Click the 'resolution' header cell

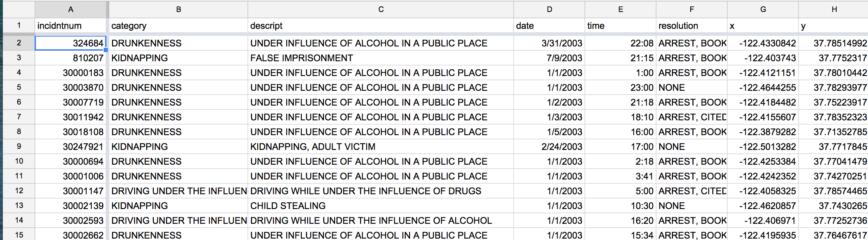pos(692,26)
